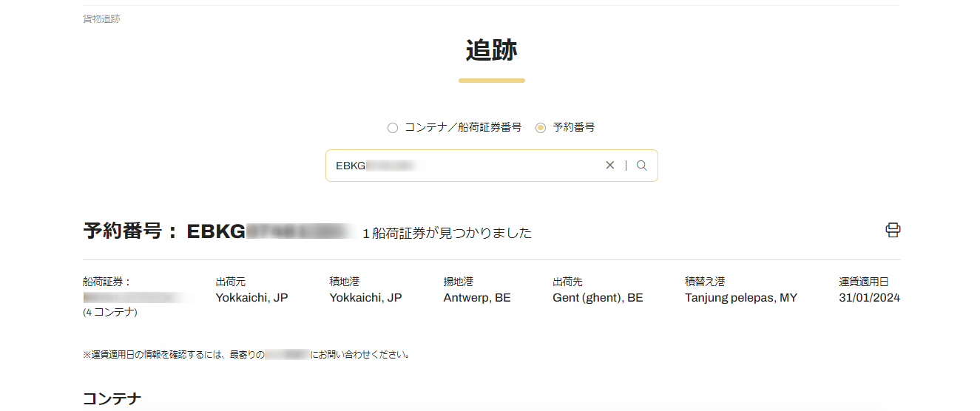980x411 pixels.
Task: Select the コンテナ／船荷証券番号 radio option
Action: [x=393, y=128]
